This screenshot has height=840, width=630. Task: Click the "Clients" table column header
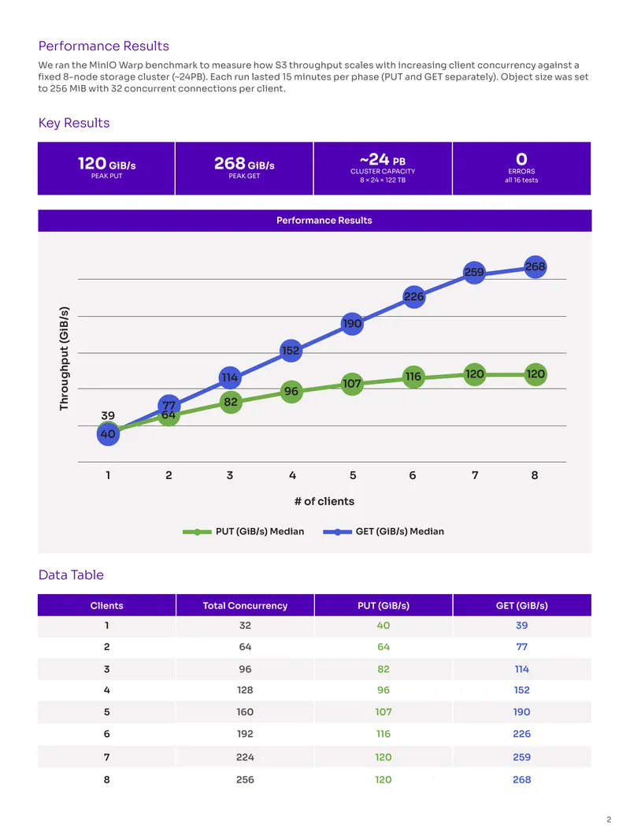click(x=106, y=605)
